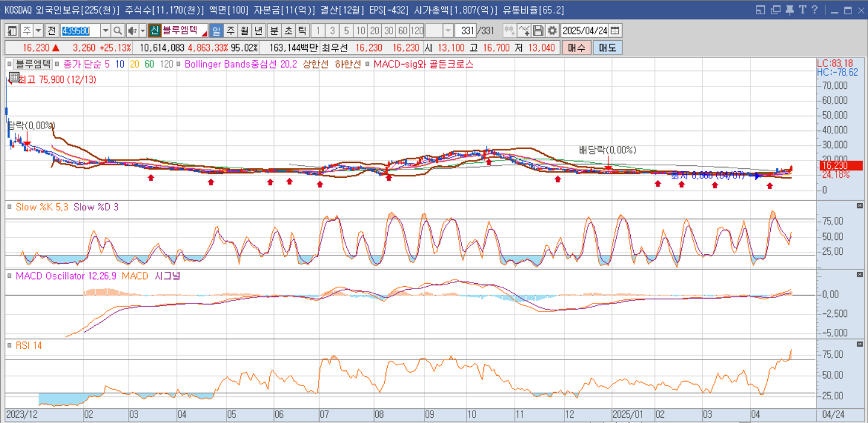The image size is (868, 423).
Task: Click the 2025/04/24 date field
Action: 585,31
